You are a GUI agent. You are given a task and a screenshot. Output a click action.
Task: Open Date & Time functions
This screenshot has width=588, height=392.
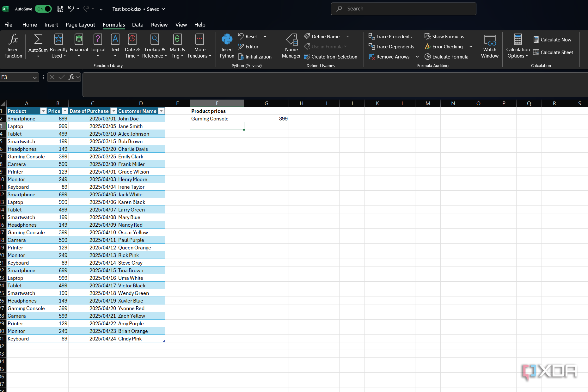(132, 46)
